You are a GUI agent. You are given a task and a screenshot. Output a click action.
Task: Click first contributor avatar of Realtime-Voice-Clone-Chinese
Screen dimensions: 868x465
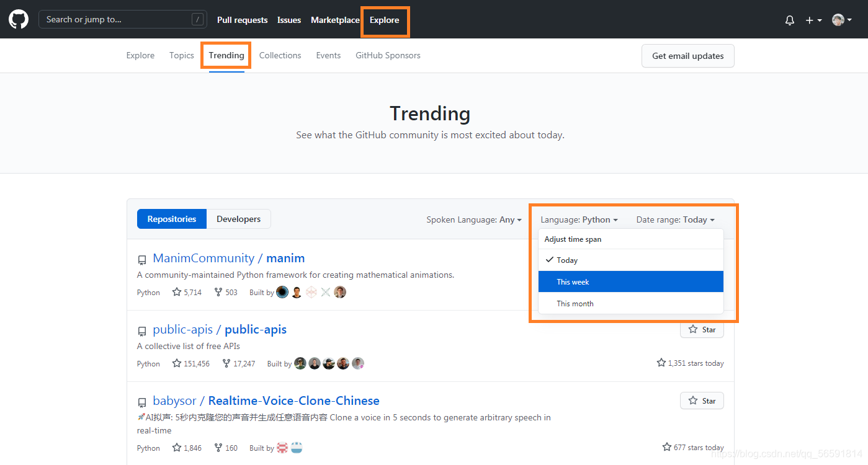[282, 448]
